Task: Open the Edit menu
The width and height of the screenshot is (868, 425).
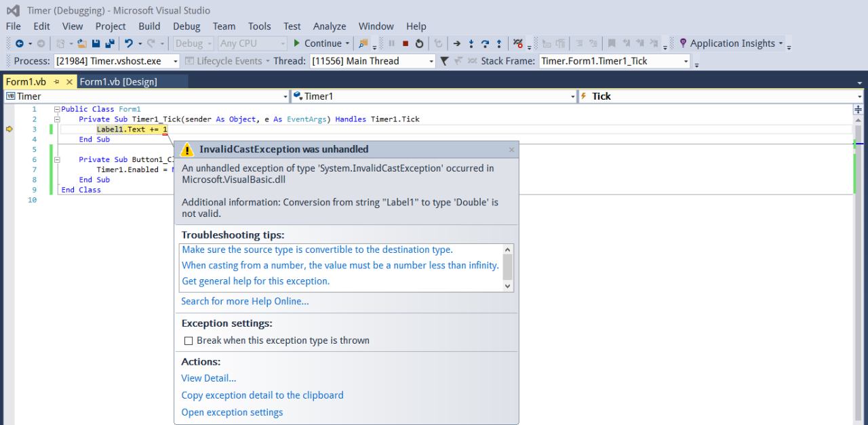Action: [42, 26]
